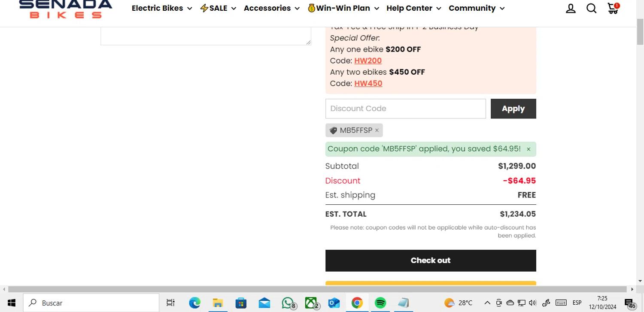The width and height of the screenshot is (644, 312).
Task: Click the scrollbar down arrow
Action: point(640,281)
